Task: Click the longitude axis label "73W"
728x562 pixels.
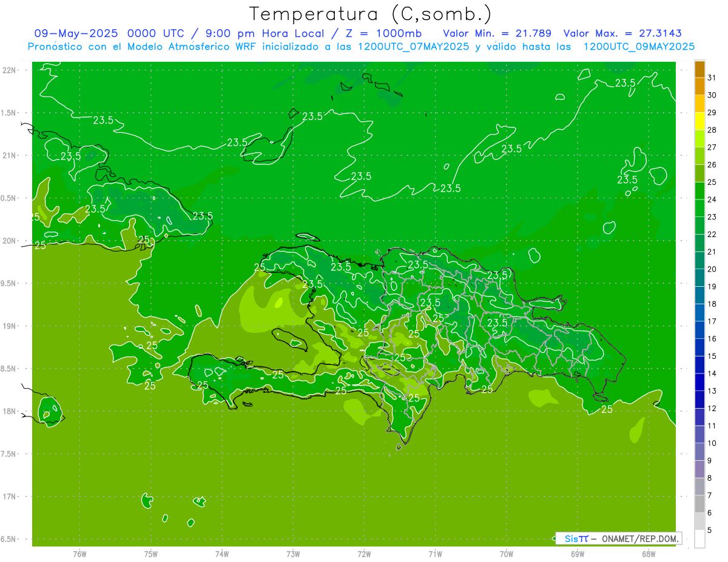Action: [x=293, y=554]
